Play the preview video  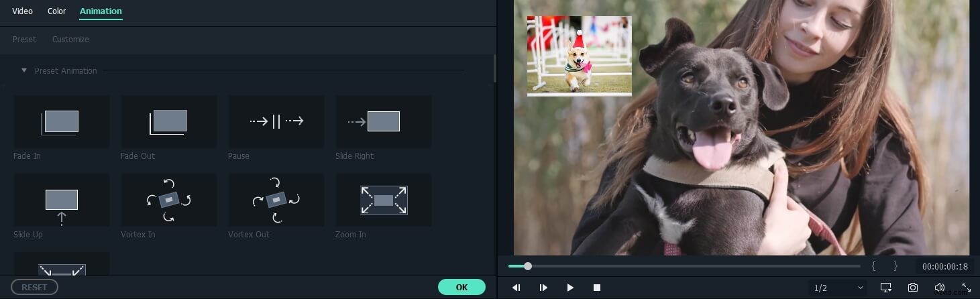(x=570, y=288)
